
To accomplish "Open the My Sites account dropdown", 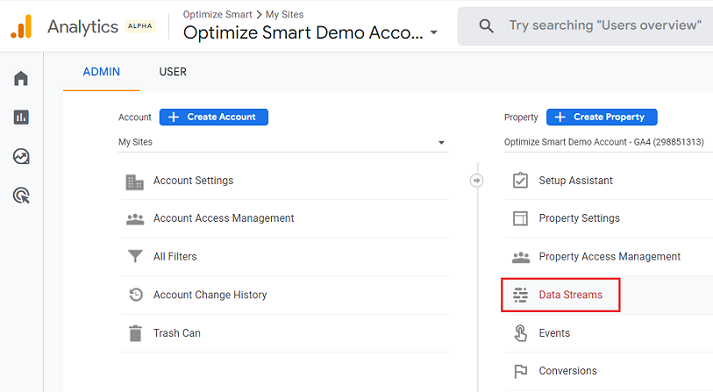I will [x=283, y=142].
